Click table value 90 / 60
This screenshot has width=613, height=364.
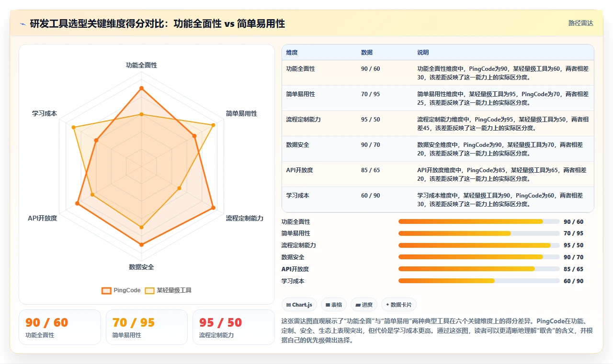[x=370, y=69]
